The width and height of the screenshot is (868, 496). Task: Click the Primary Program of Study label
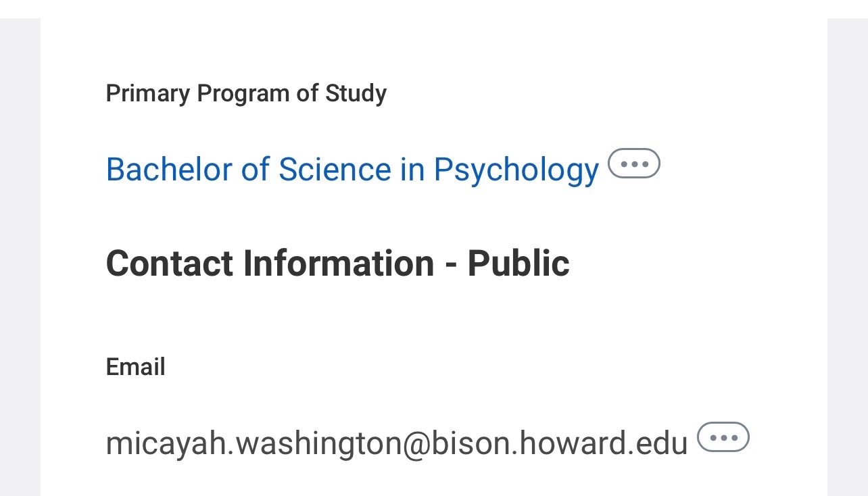tap(246, 93)
